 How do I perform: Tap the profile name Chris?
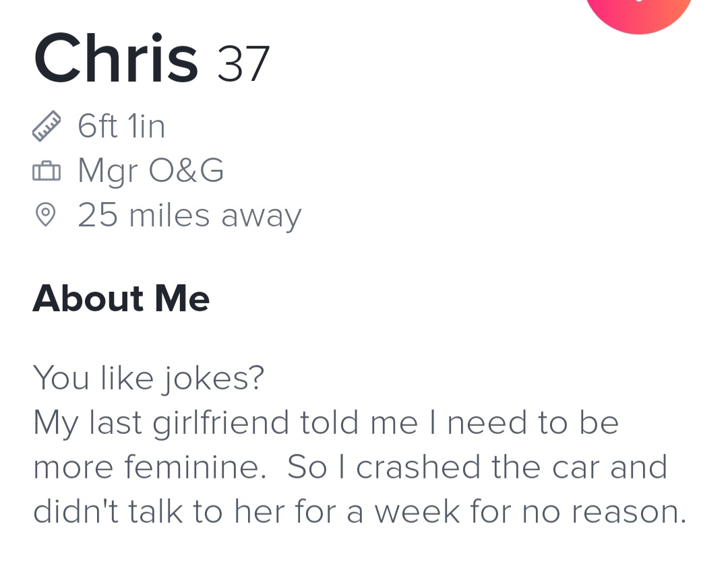[x=116, y=59]
